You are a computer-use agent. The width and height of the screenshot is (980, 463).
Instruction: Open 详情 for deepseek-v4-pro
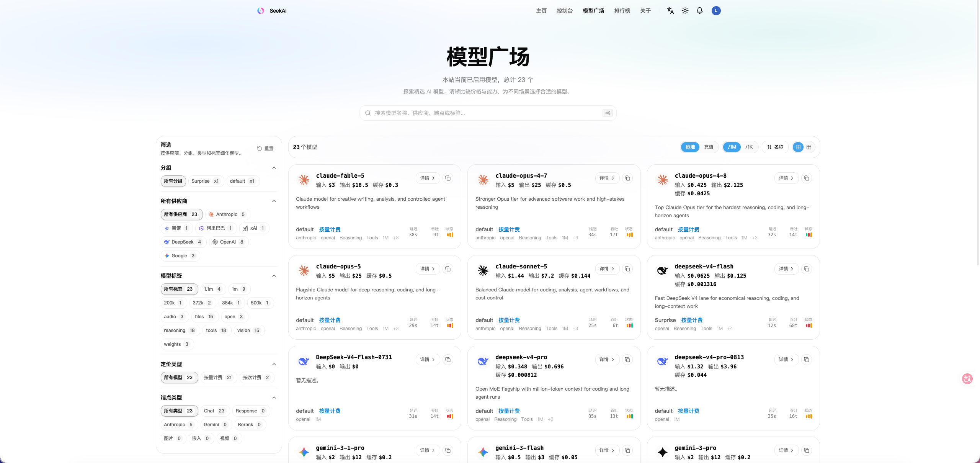click(607, 360)
